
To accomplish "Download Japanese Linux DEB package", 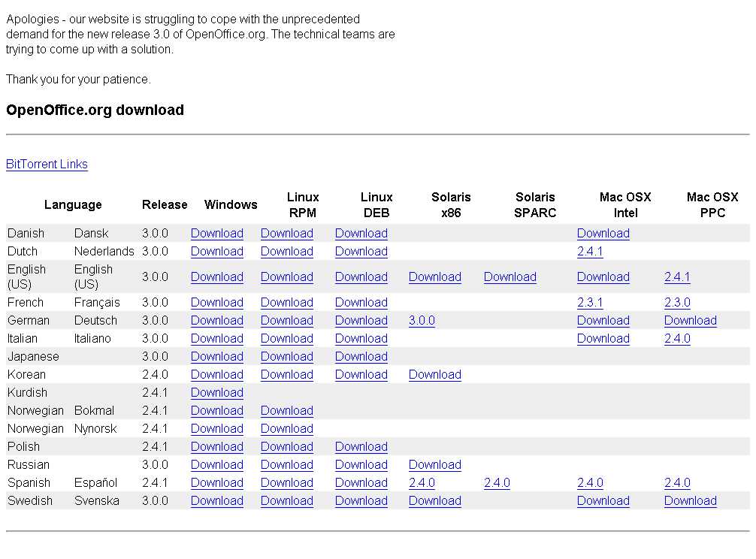I will pyautogui.click(x=361, y=357).
